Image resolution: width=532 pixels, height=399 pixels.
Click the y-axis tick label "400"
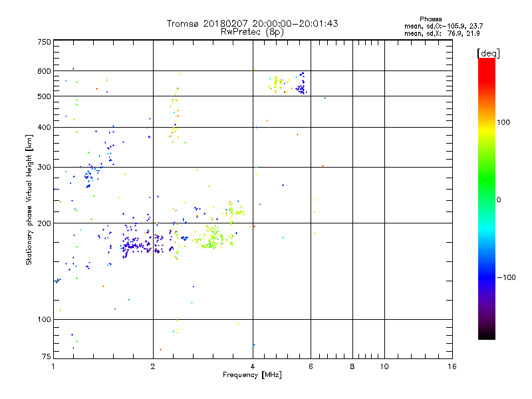pyautogui.click(x=44, y=127)
